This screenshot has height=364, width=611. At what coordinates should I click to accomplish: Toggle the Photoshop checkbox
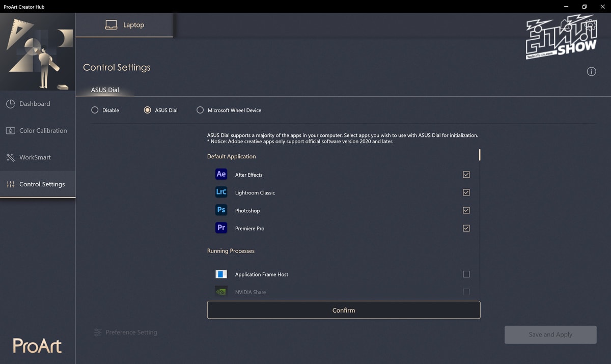coord(466,210)
